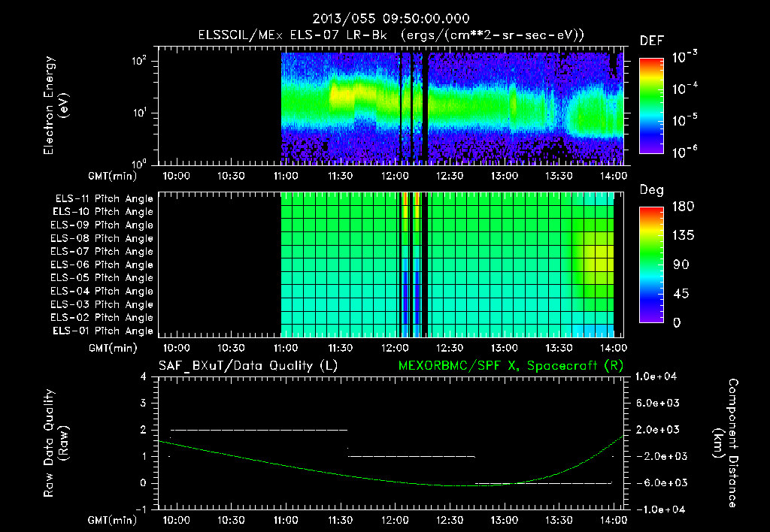Click the data quality line segment at level 0

(x=544, y=483)
